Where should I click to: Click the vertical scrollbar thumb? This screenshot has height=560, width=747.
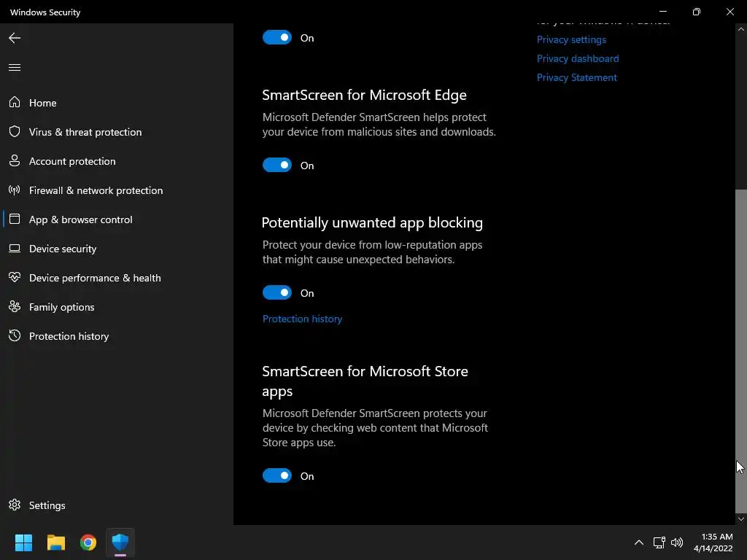741,351
